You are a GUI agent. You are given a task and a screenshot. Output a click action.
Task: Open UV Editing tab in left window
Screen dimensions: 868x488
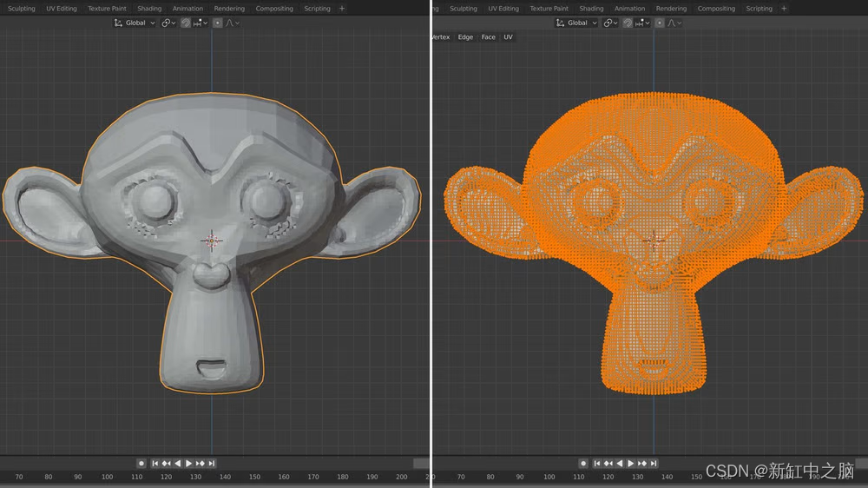62,9
